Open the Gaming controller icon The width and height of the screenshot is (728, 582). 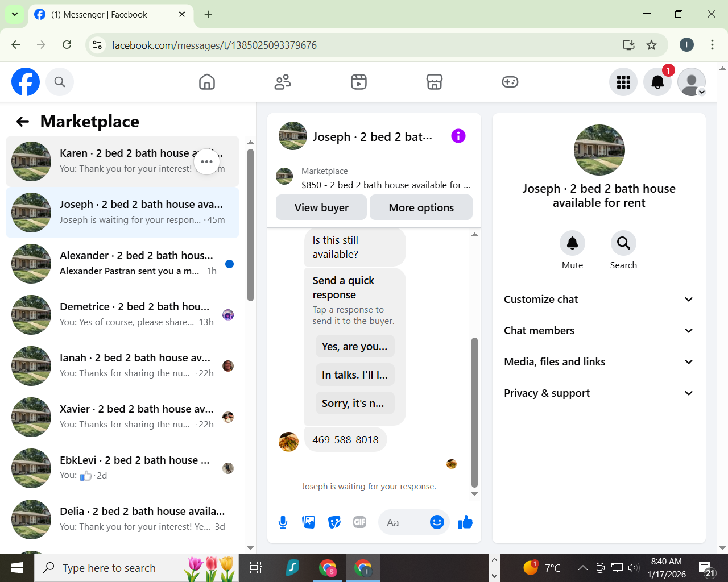click(x=510, y=82)
